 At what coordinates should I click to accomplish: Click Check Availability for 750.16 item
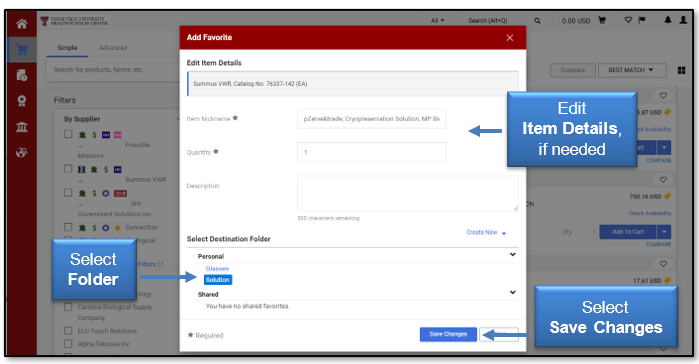[650, 213]
